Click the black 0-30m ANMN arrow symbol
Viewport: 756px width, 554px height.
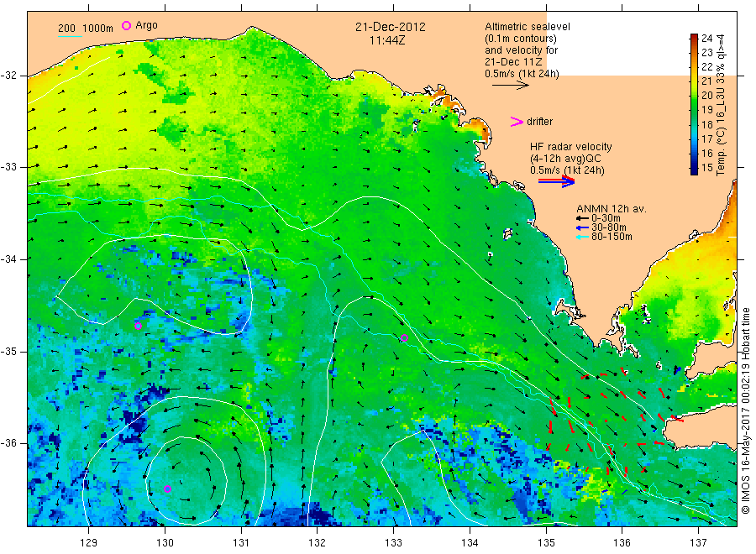pyautogui.click(x=582, y=218)
